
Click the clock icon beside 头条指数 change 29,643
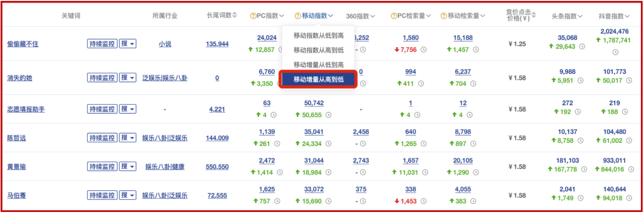[582, 46]
